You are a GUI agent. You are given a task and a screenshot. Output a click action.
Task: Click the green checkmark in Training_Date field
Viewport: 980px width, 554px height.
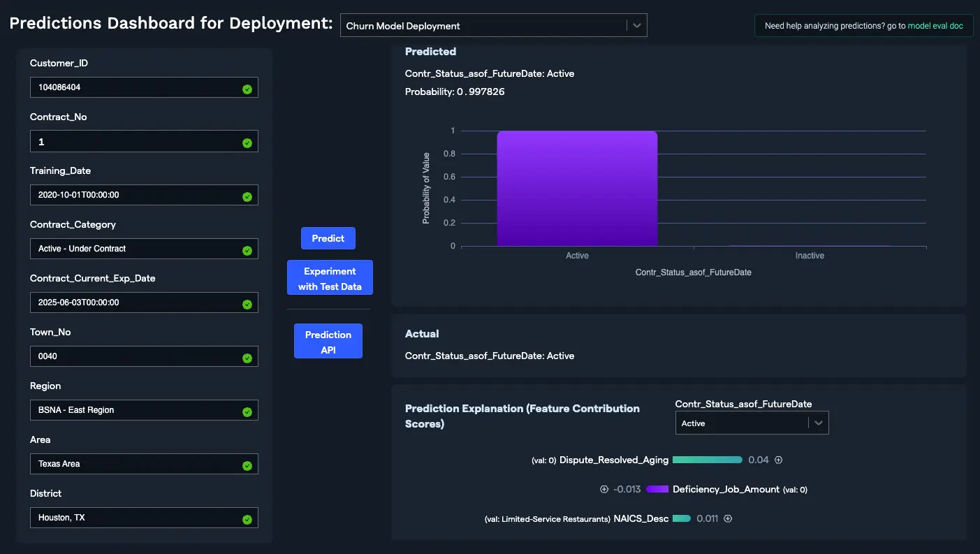(247, 196)
